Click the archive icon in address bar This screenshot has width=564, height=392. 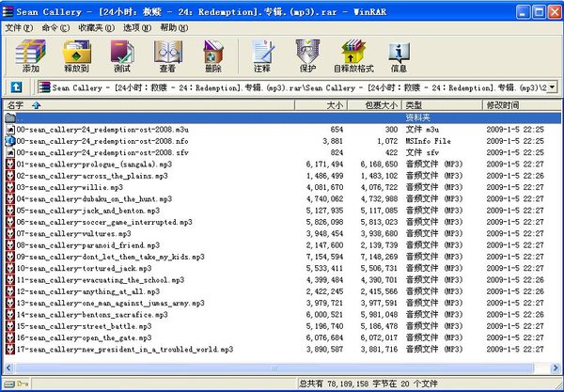pyautogui.click(x=44, y=87)
